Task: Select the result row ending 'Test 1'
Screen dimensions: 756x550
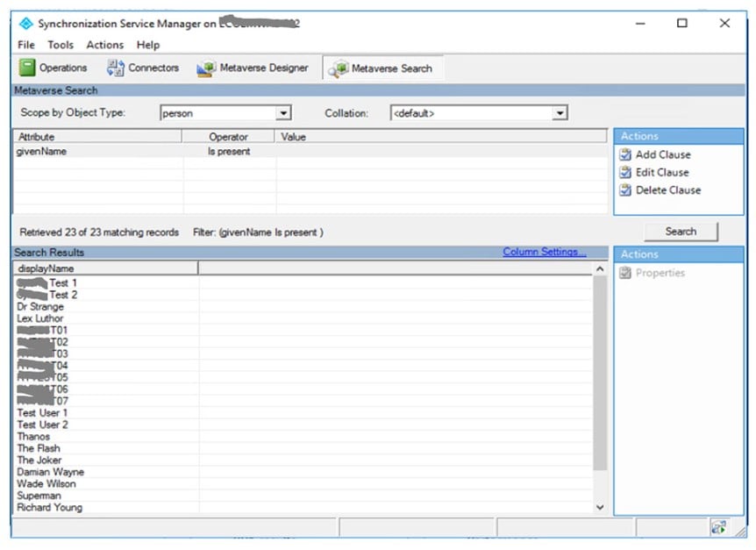Action: (x=303, y=283)
